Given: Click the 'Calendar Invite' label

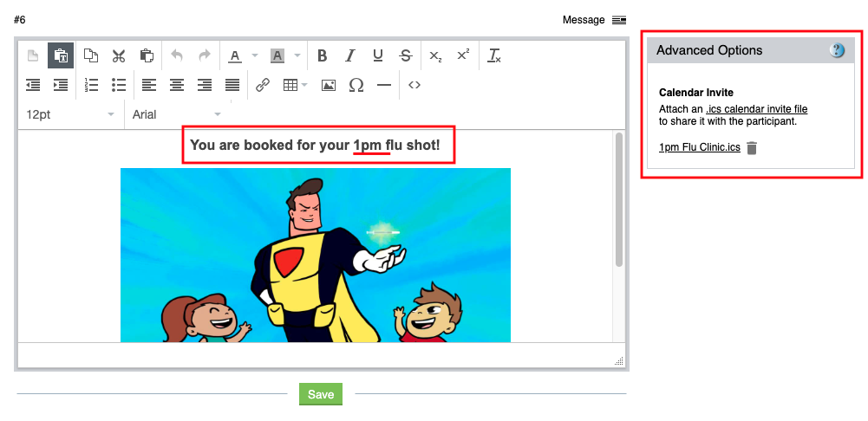Looking at the screenshot, I should tap(695, 93).
